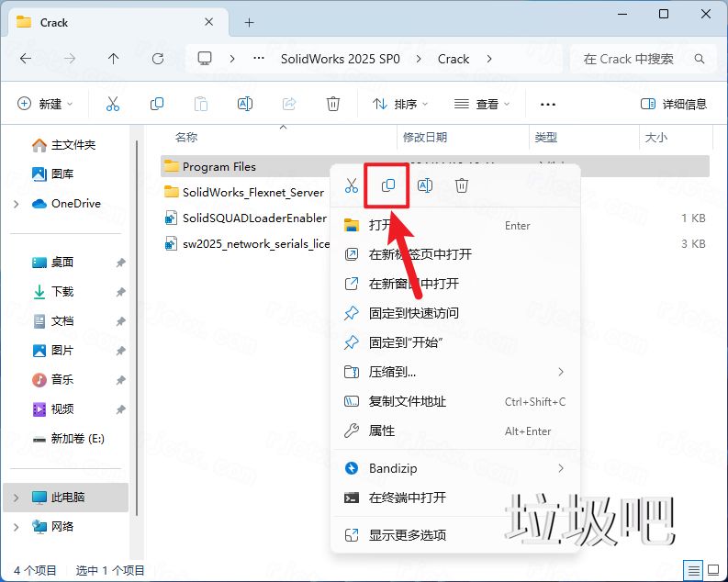Sort by the 类型 column header

click(x=546, y=138)
